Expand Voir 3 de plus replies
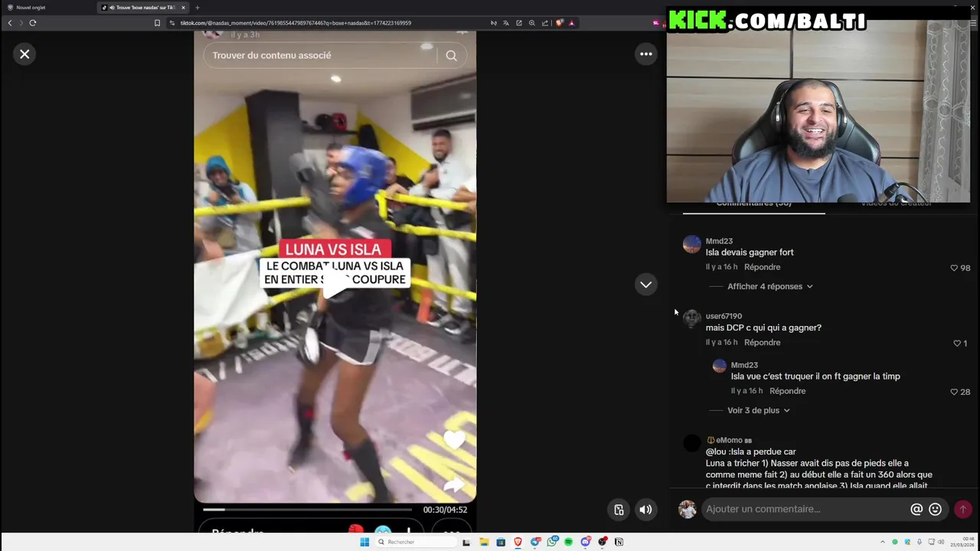The height and width of the screenshot is (551, 980). pyautogui.click(x=759, y=410)
